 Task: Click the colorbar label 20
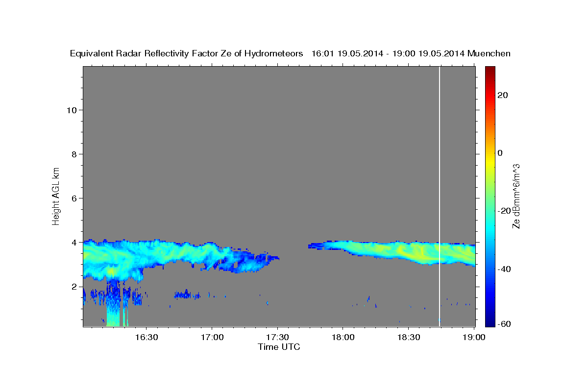pos(502,95)
